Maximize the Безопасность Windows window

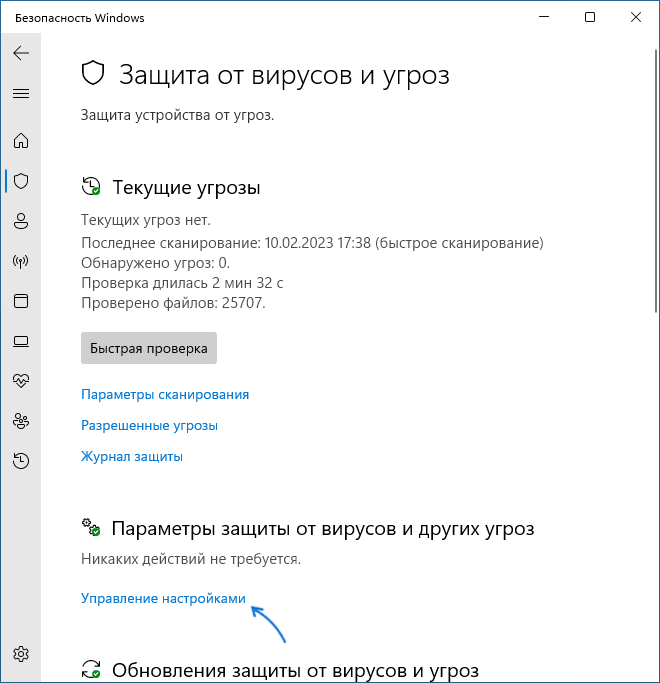[590, 17]
